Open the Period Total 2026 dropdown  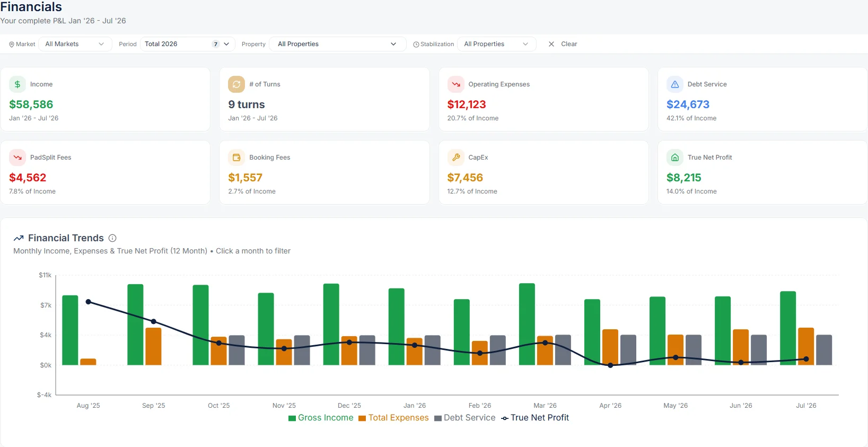pyautogui.click(x=188, y=44)
